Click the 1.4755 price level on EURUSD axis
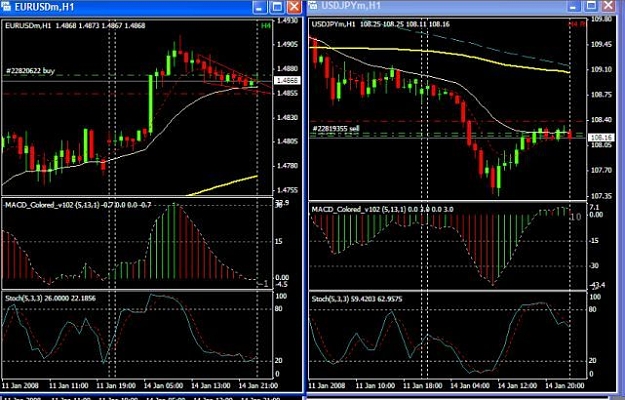This screenshot has width=625, height=400. [x=288, y=190]
